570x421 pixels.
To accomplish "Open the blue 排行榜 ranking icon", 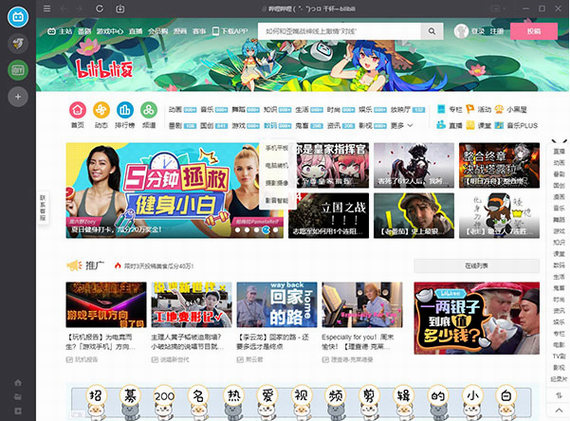I will pyautogui.click(x=125, y=110).
